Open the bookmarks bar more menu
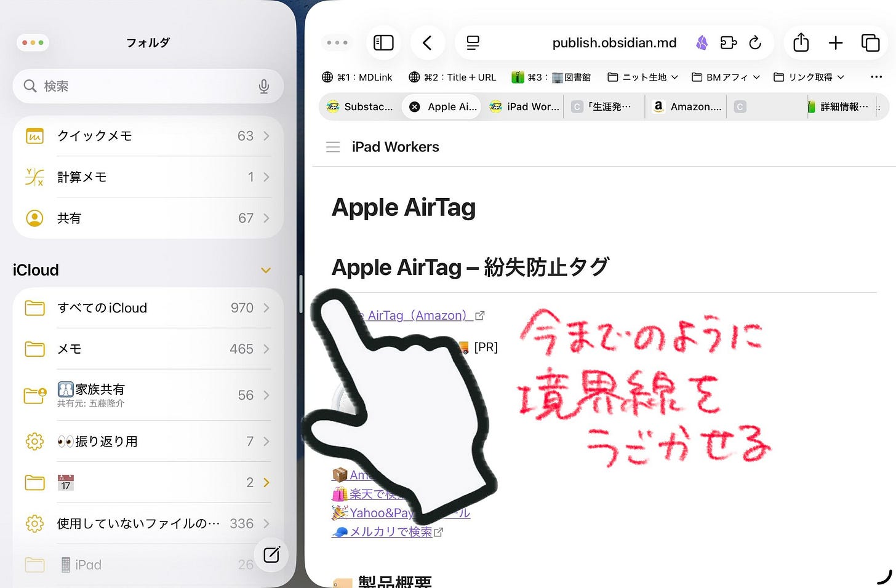Viewport: 896px width, 588px height. (x=876, y=77)
